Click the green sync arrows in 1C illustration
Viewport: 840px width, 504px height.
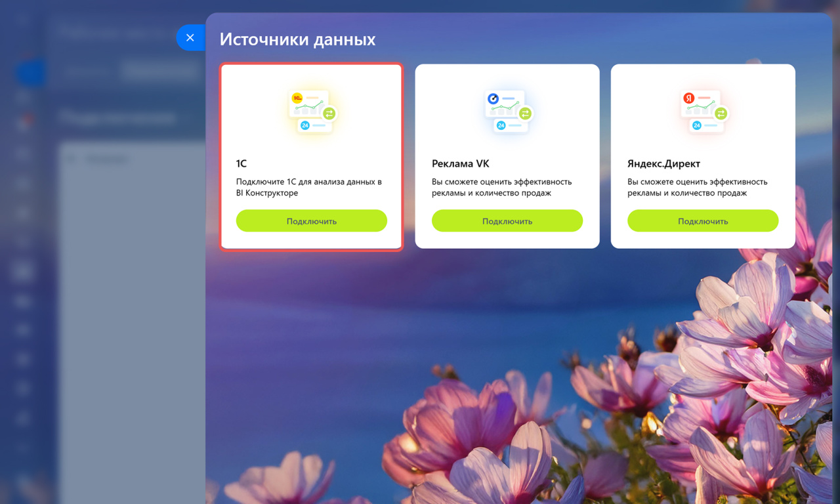point(329,114)
